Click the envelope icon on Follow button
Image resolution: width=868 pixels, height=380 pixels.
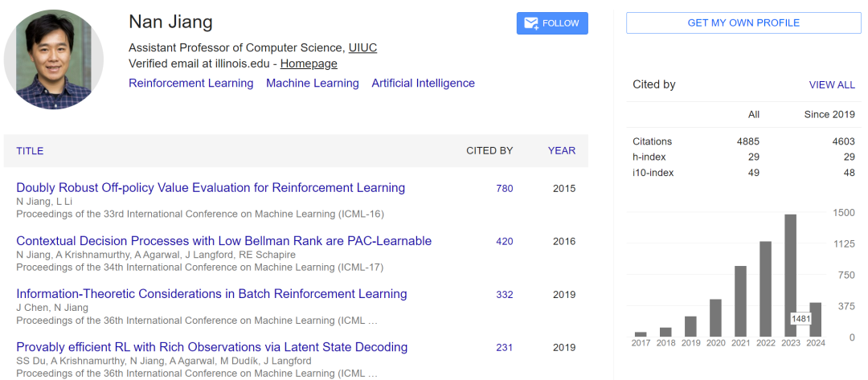coord(531,23)
